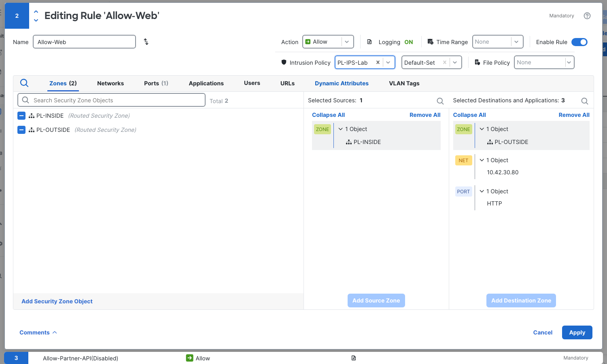Image resolution: width=607 pixels, height=364 pixels.
Task: Collapse destination NET 1 Object group
Action: [x=482, y=160]
